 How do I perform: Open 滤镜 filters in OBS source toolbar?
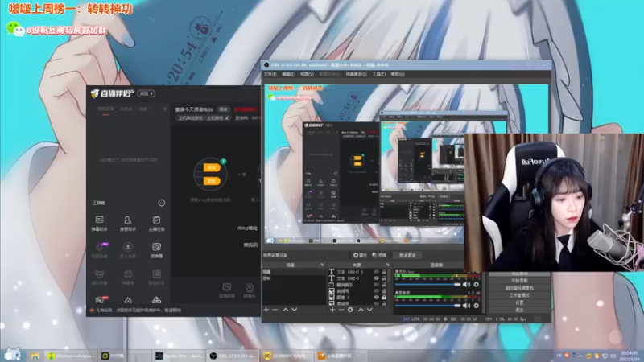coord(379,255)
